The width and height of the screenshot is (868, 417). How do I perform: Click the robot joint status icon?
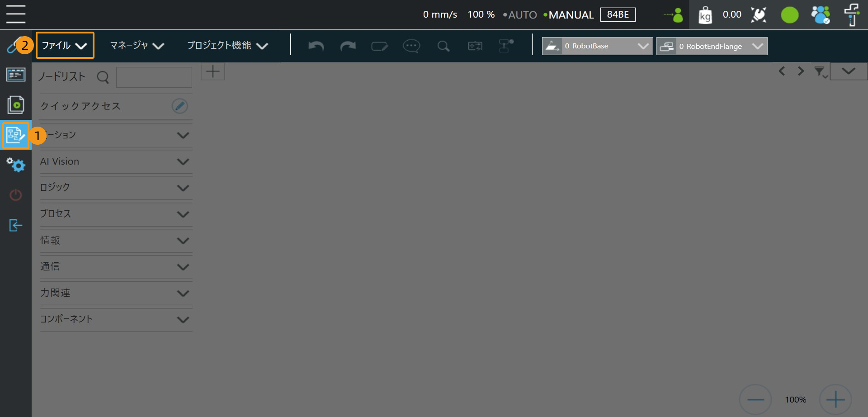pos(759,15)
